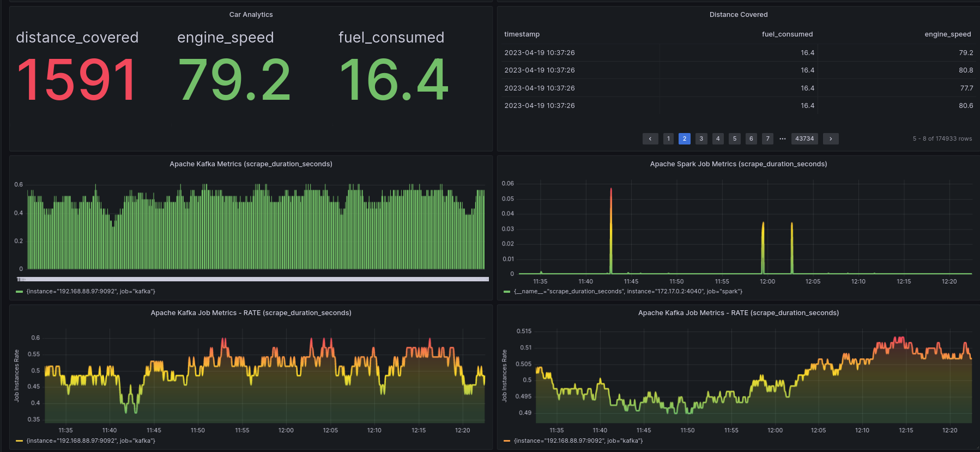Toggle kafka legend series in Kafka Metrics panel
Viewport: 980px width, 452px height.
[x=91, y=292]
